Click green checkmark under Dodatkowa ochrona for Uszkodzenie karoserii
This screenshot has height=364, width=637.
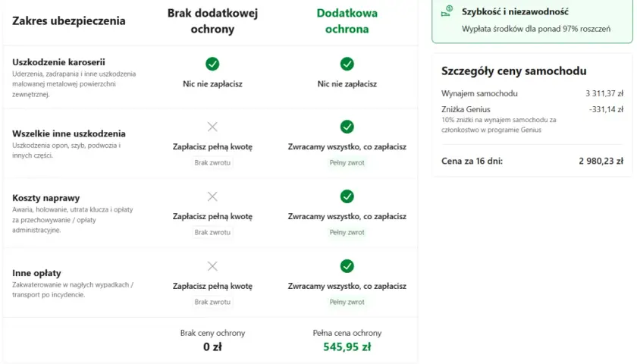(x=347, y=64)
